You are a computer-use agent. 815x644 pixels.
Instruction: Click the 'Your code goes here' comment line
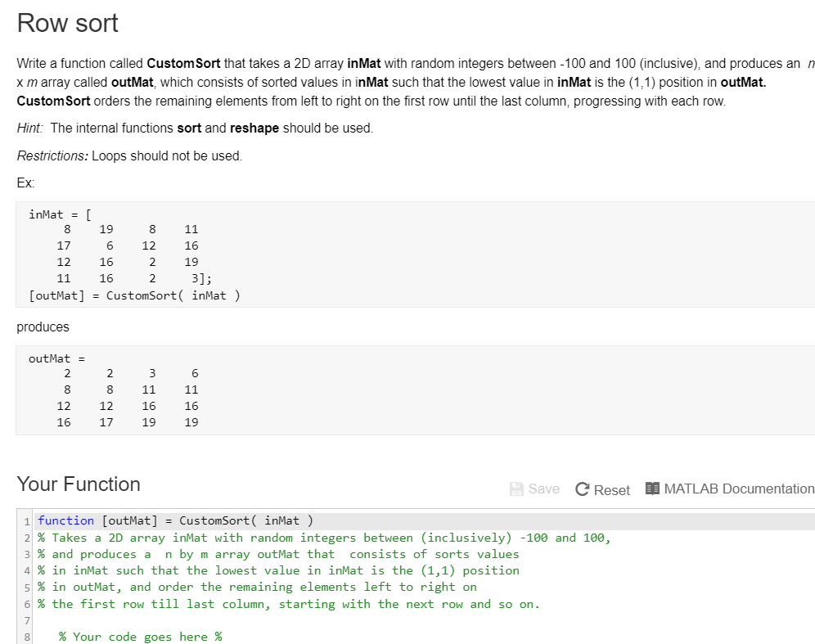[141, 637]
